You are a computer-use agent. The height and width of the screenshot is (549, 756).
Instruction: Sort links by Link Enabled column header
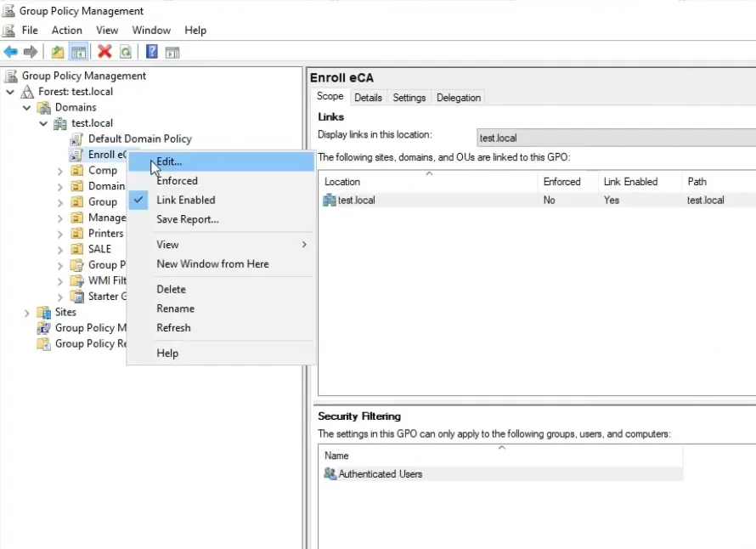pos(640,182)
